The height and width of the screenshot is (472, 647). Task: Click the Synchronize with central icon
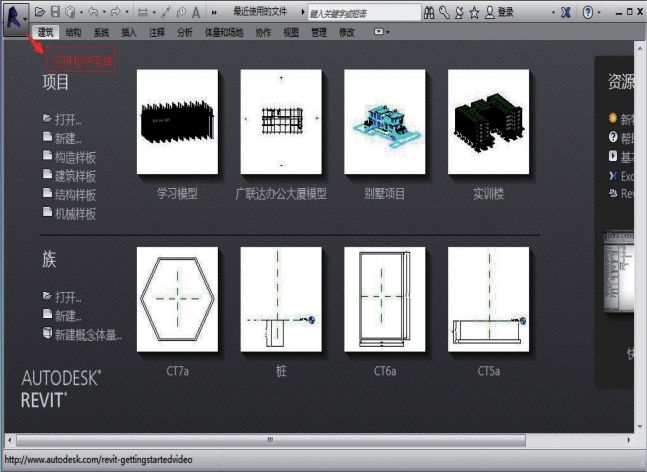point(71,12)
